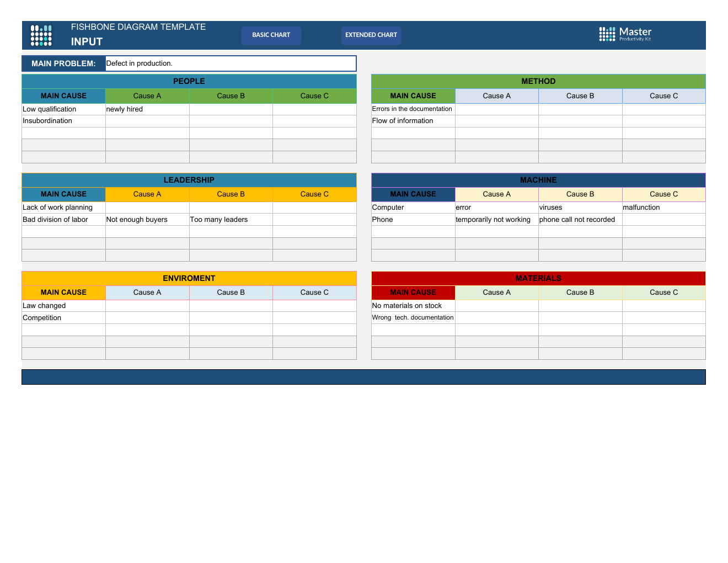Open the BASIC CHART sheet
The image size is (728, 563).
271,35
